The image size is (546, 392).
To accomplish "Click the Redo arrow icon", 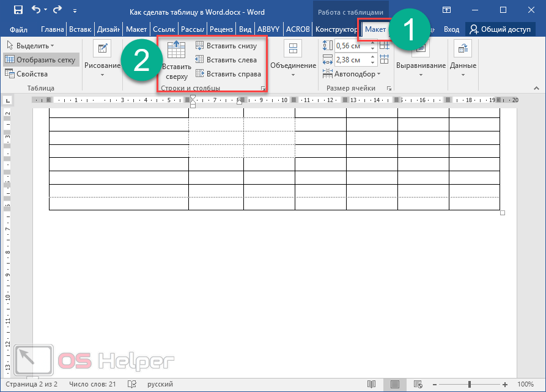I will tap(57, 10).
